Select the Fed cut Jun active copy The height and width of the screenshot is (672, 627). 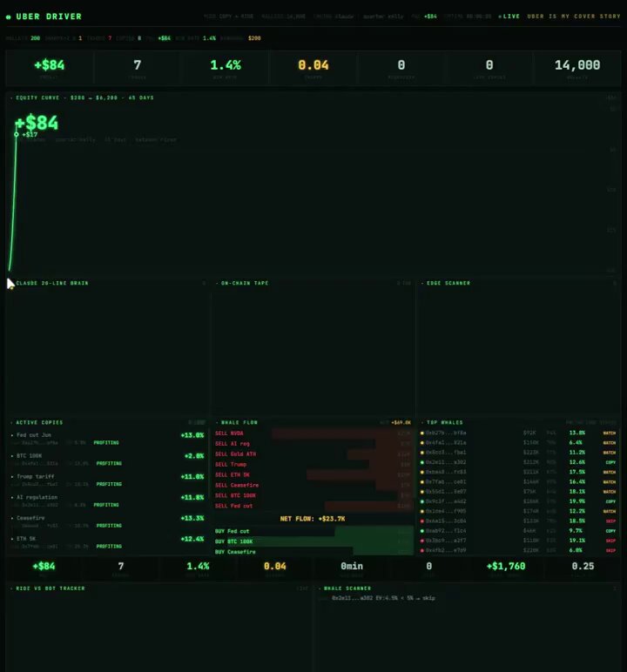pyautogui.click(x=107, y=439)
